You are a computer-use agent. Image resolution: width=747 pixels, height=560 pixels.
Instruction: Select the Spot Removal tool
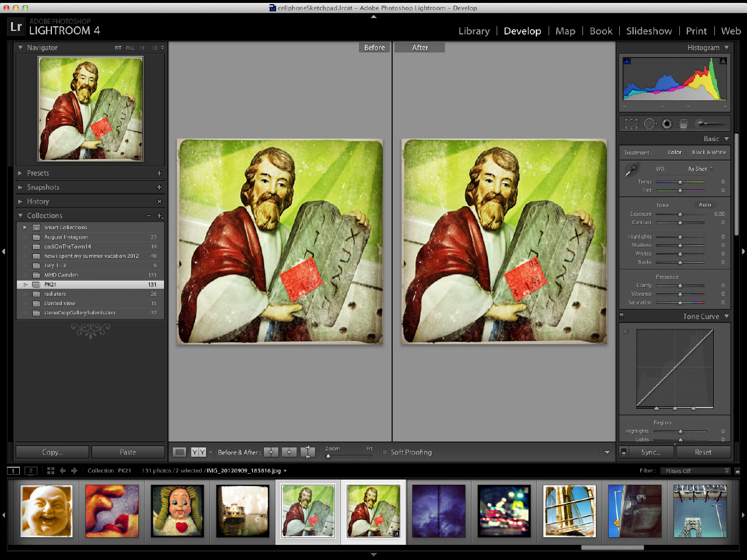click(x=650, y=124)
